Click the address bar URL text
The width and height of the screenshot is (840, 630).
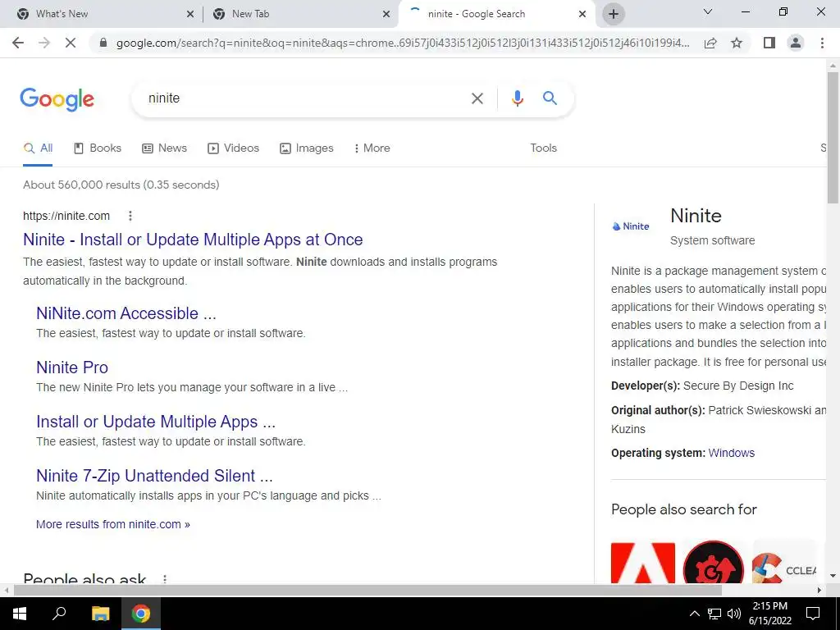tap(403, 43)
